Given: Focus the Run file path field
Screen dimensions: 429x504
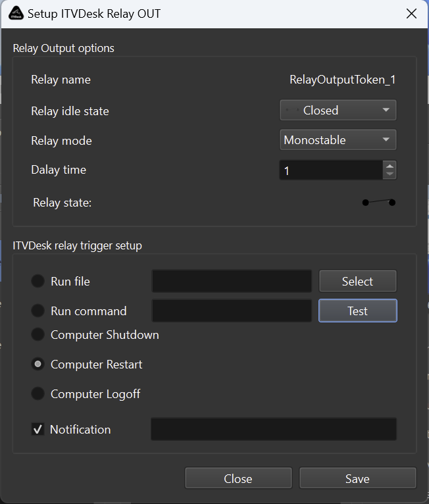Looking at the screenshot, I should point(232,282).
